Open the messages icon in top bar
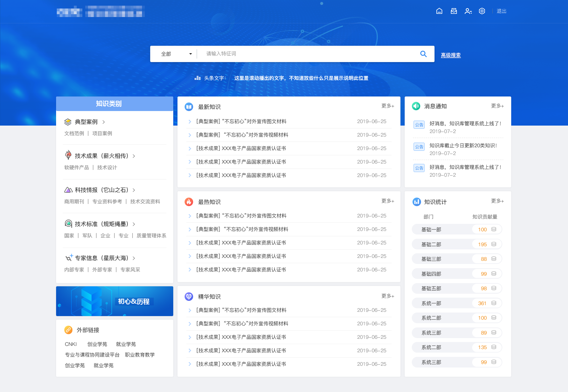This screenshot has width=568, height=392. (453, 11)
